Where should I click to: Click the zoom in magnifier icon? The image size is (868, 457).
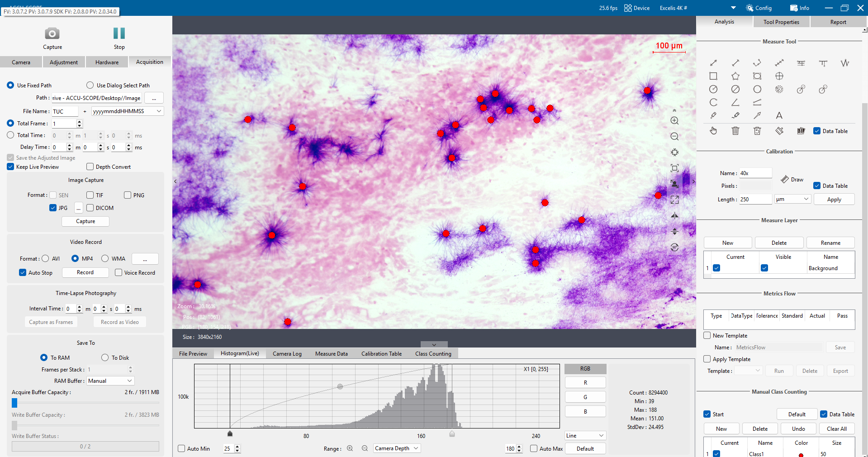(674, 121)
